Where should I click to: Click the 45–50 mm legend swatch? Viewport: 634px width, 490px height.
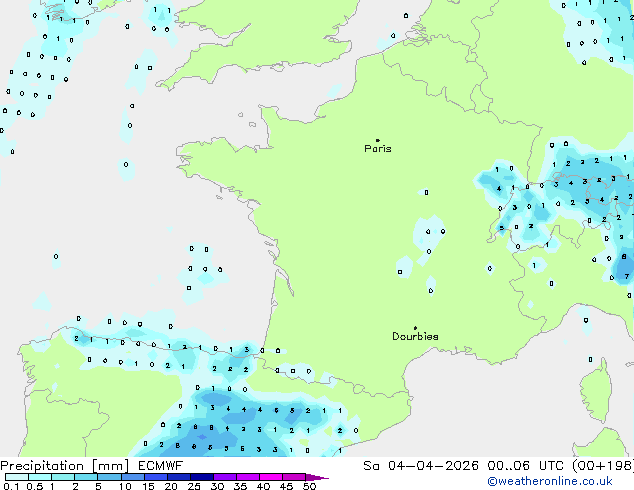pos(294,477)
